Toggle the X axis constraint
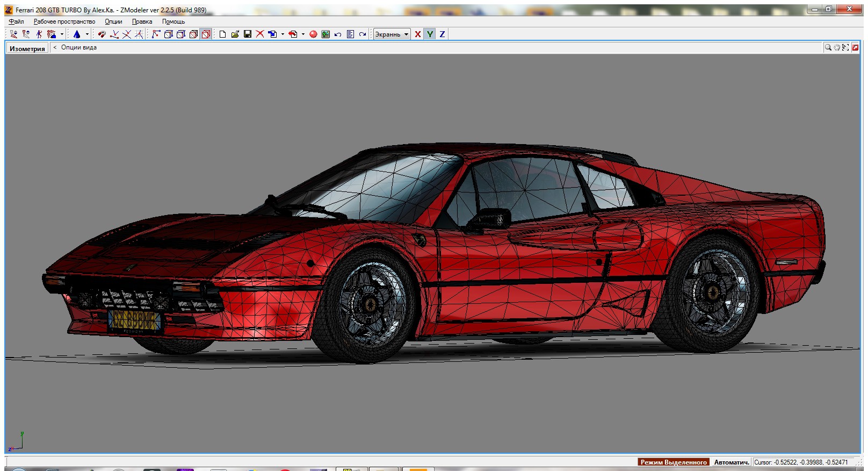This screenshot has width=868, height=471. point(417,34)
